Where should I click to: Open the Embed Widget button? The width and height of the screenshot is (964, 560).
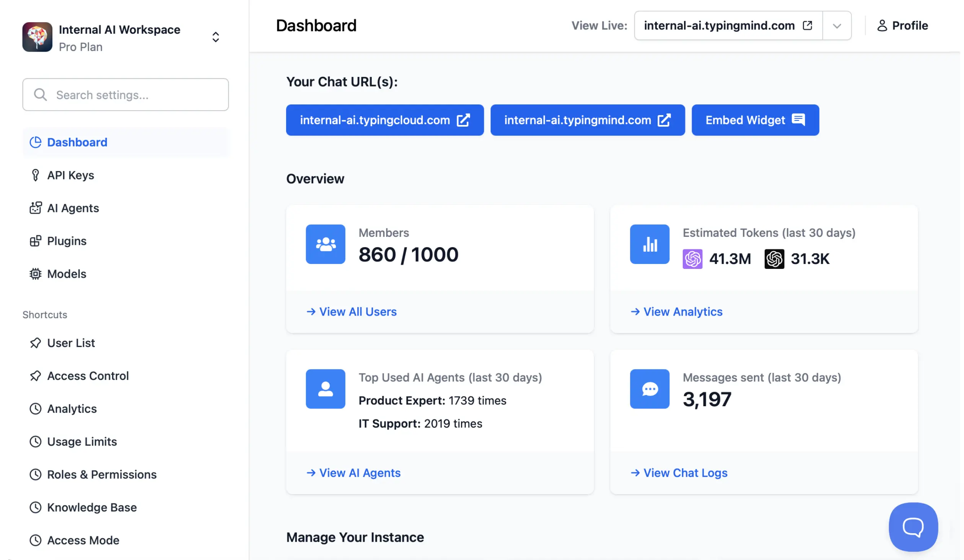point(755,120)
